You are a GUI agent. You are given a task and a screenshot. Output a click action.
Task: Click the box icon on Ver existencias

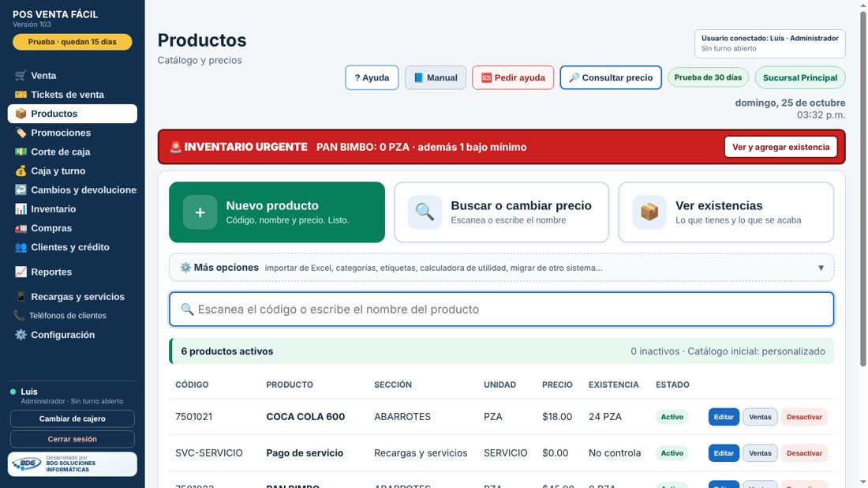(649, 212)
